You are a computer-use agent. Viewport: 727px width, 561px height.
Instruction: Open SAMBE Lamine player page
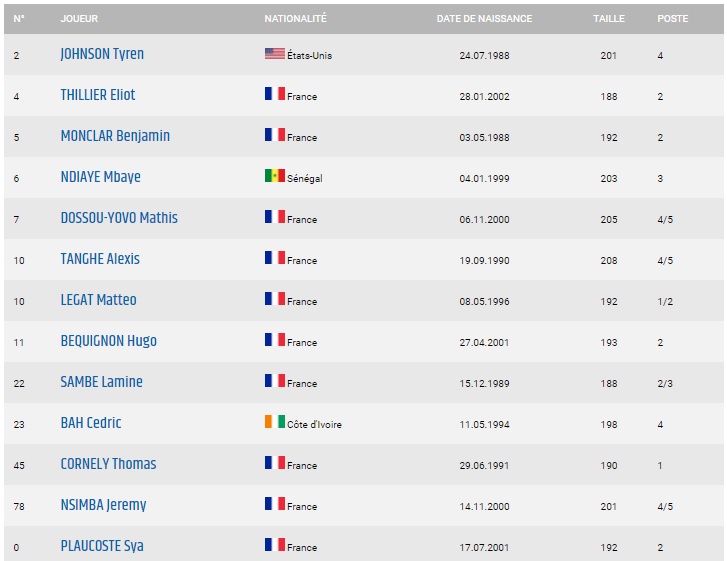coord(101,382)
